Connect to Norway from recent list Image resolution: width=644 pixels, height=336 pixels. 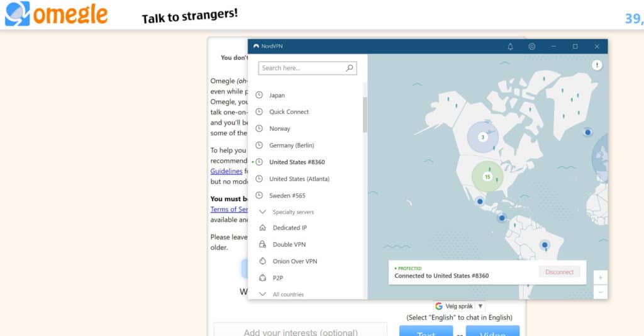pyautogui.click(x=280, y=128)
